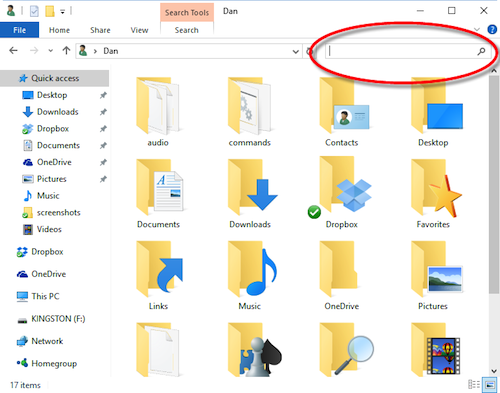The image size is (500, 393).
Task: Open the recent locations dropdown arrow
Action: tap(50, 51)
